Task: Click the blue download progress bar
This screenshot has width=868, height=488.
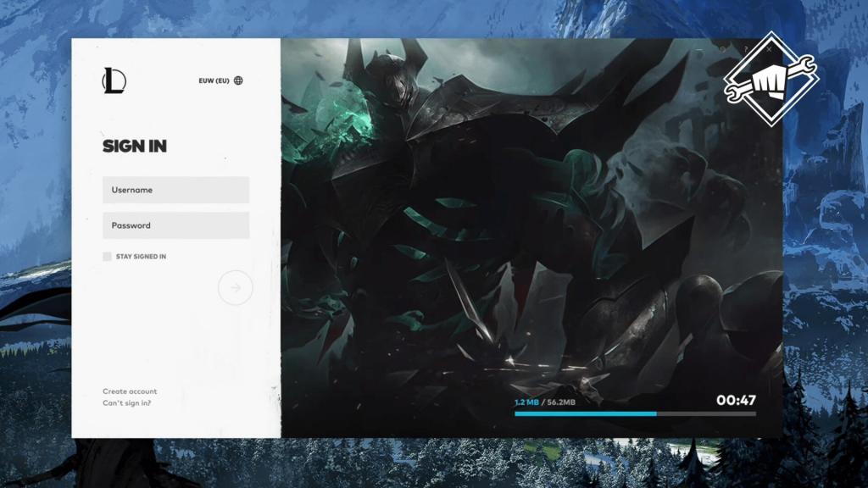Action: [x=585, y=413]
